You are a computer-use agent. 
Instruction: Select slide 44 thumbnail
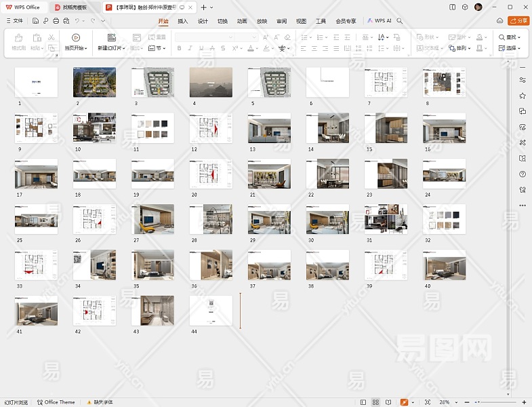(x=211, y=310)
